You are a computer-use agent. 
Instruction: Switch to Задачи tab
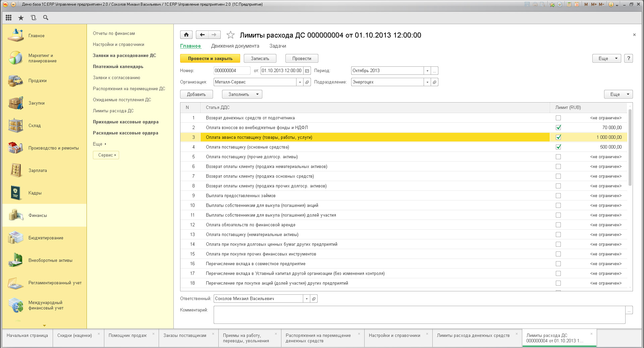pyautogui.click(x=278, y=46)
